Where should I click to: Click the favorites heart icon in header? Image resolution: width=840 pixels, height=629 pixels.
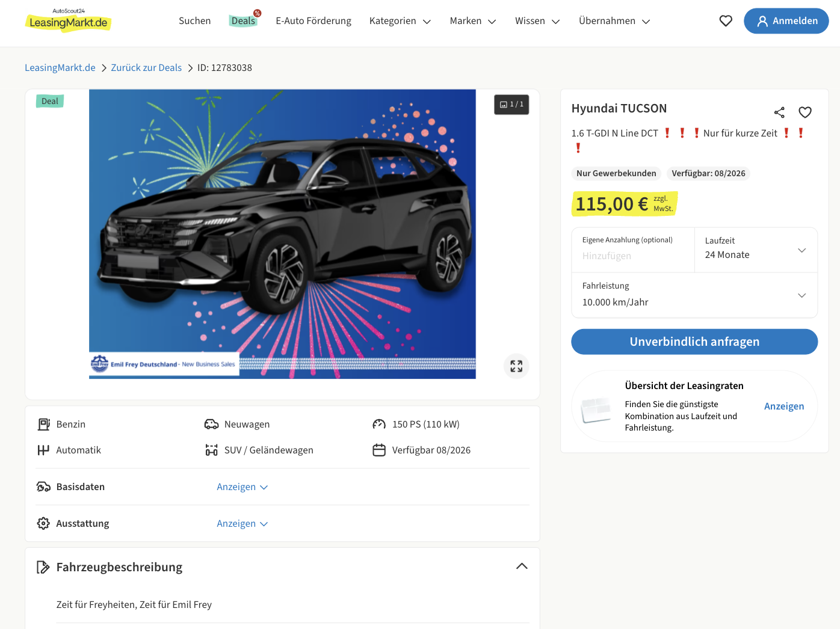tap(726, 21)
